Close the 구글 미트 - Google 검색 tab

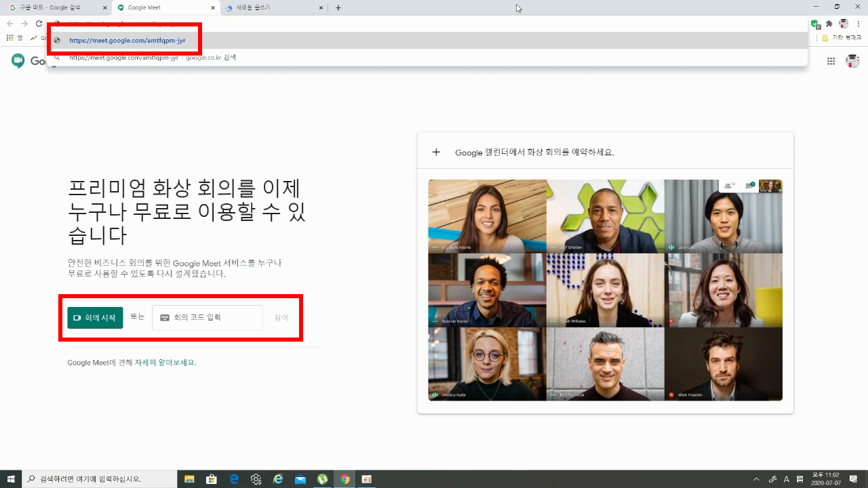click(104, 7)
